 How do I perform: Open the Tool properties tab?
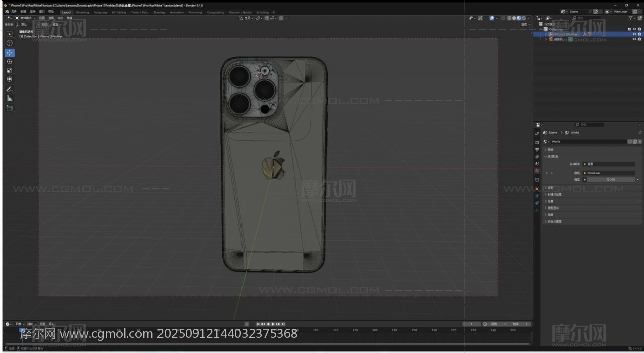tap(537, 133)
